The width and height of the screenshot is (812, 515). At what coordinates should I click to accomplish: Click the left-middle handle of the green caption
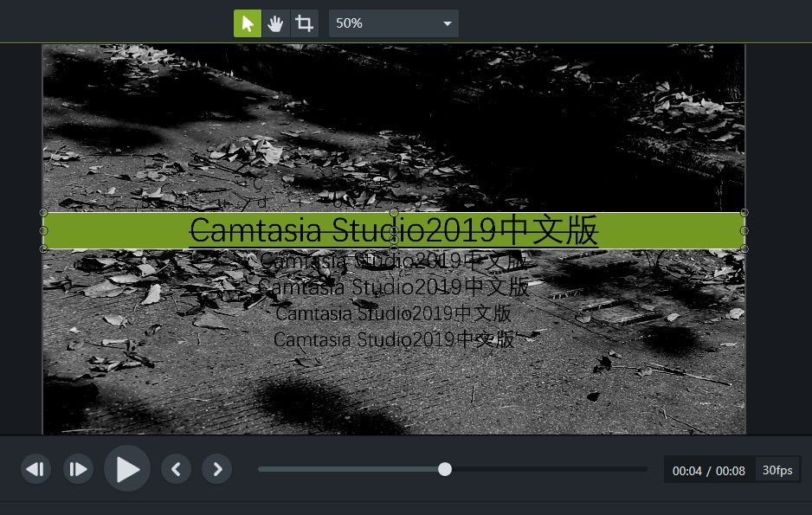click(x=43, y=230)
